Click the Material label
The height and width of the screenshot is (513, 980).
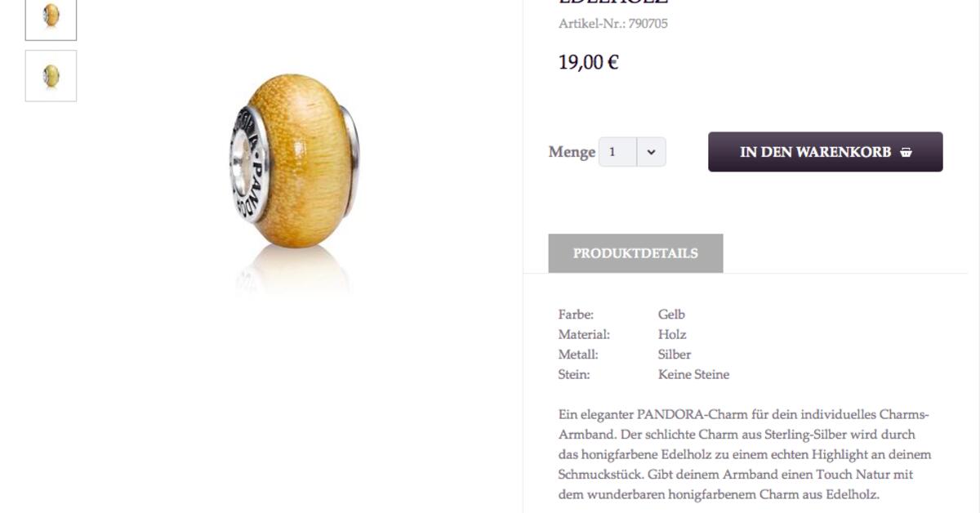584,334
